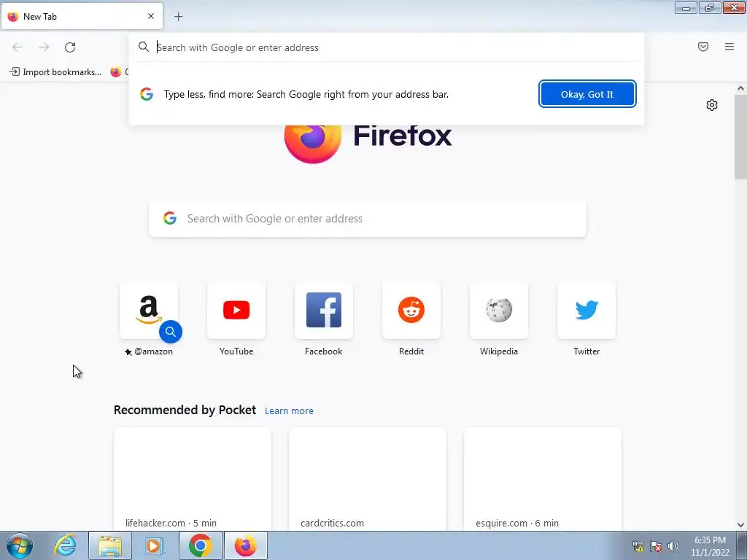Open new tab page settings gear

pos(712,105)
